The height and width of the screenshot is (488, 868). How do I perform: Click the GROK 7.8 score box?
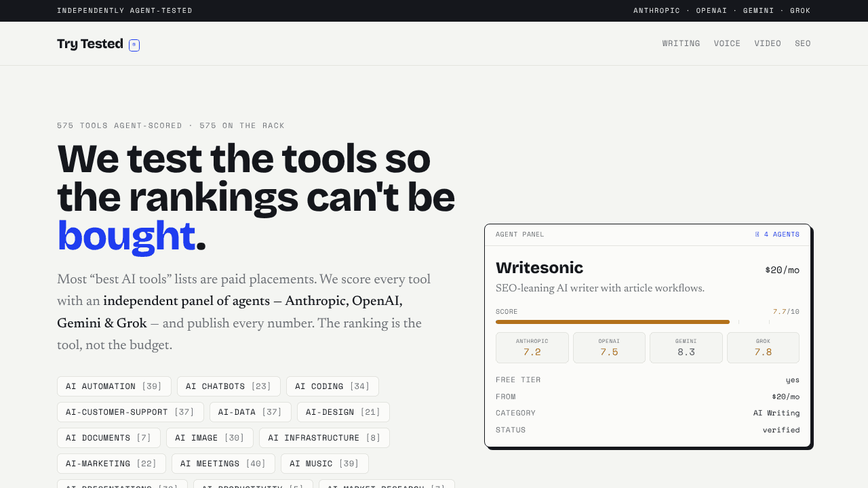click(x=763, y=348)
